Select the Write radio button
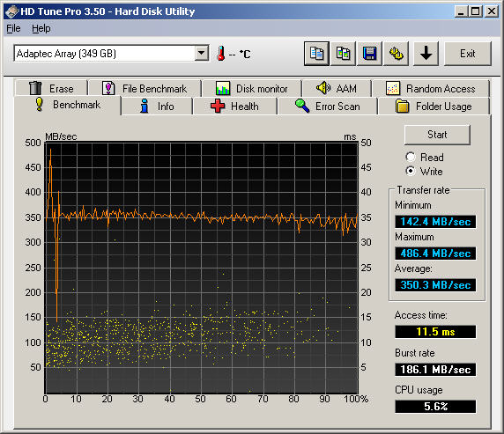Viewport: 504px width, 434px height. click(411, 171)
